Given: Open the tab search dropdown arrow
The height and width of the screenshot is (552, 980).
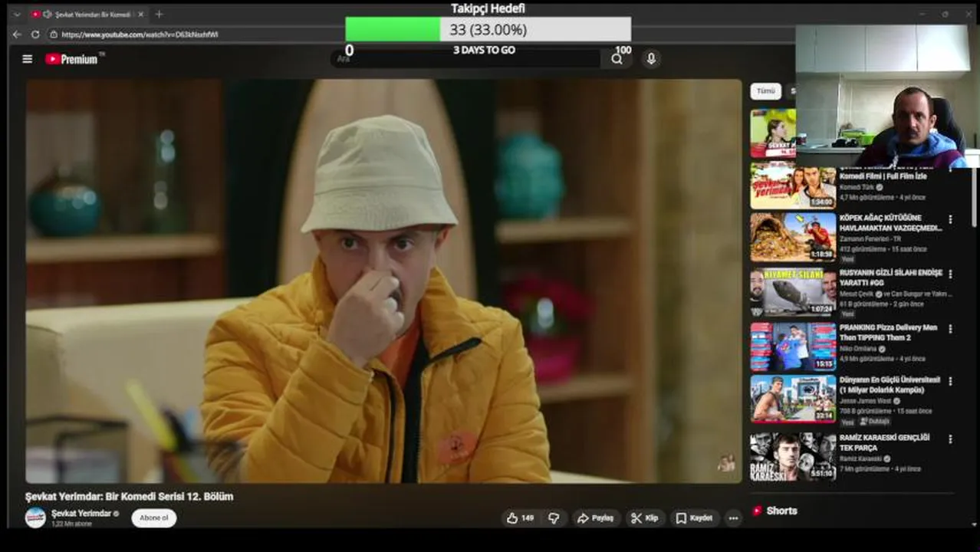Looking at the screenshot, I should click(x=17, y=14).
